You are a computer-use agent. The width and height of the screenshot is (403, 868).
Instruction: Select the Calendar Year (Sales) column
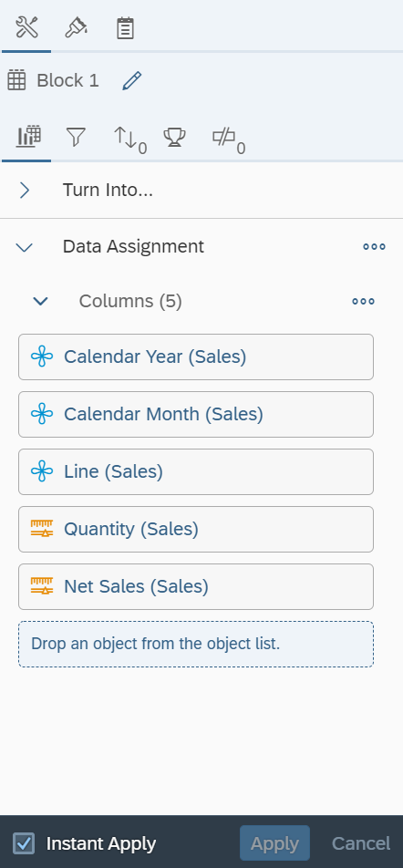196,357
